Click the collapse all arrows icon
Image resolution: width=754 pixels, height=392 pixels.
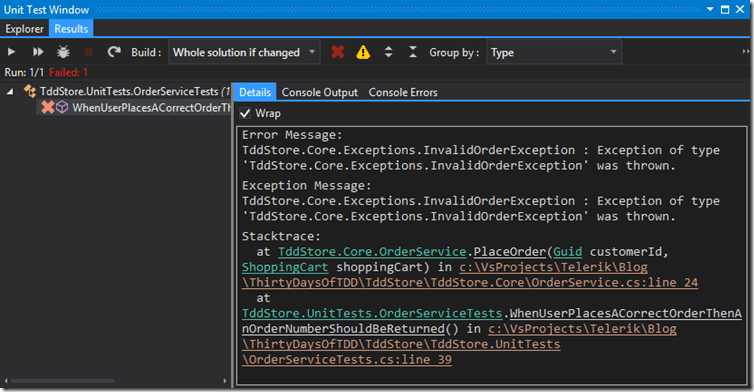pos(413,52)
